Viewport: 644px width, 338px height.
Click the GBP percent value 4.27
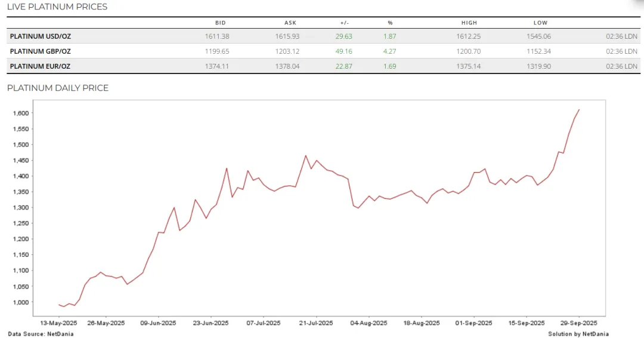[x=390, y=51]
